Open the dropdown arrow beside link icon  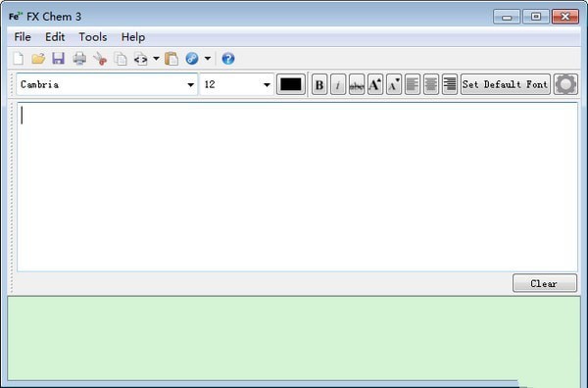(208, 59)
